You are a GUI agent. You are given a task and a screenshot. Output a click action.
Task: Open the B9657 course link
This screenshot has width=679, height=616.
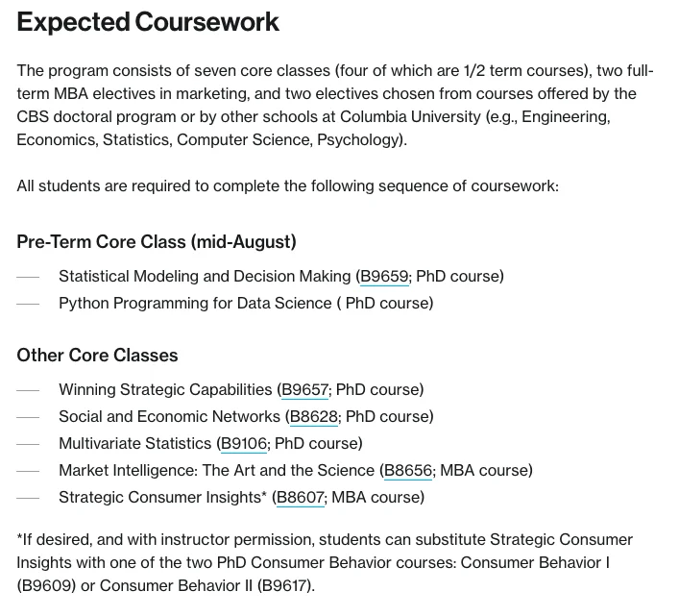pos(304,390)
